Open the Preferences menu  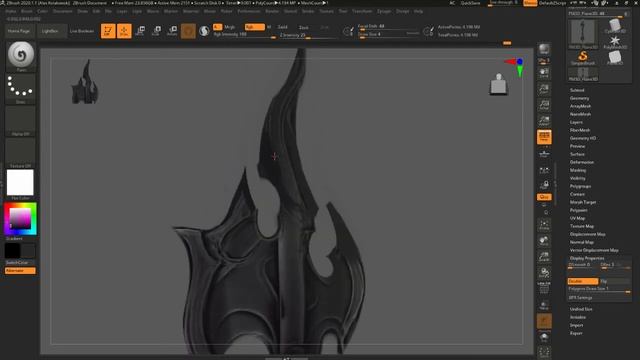(249, 11)
